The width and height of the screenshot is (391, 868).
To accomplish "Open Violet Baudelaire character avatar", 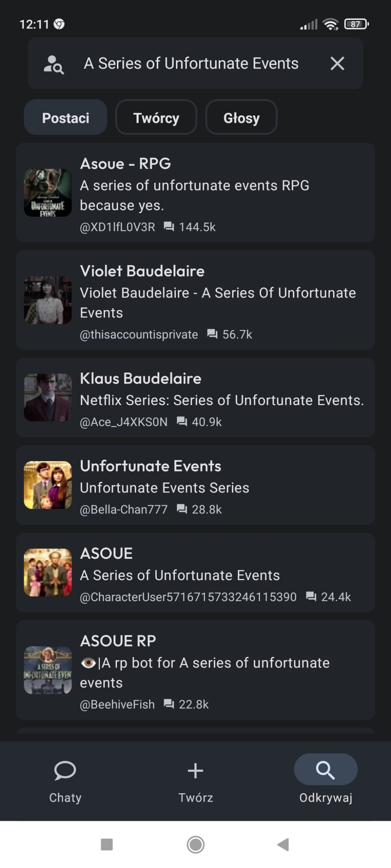I will [48, 300].
